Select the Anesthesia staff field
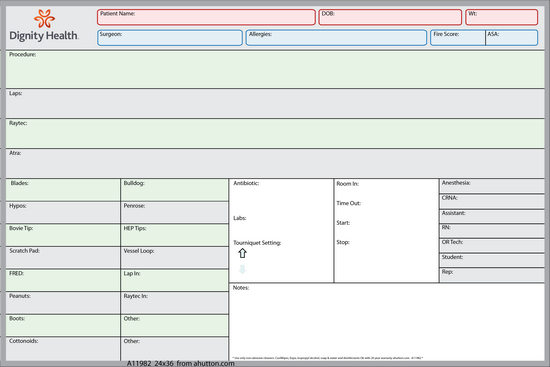The width and height of the screenshot is (550, 367). click(x=492, y=186)
